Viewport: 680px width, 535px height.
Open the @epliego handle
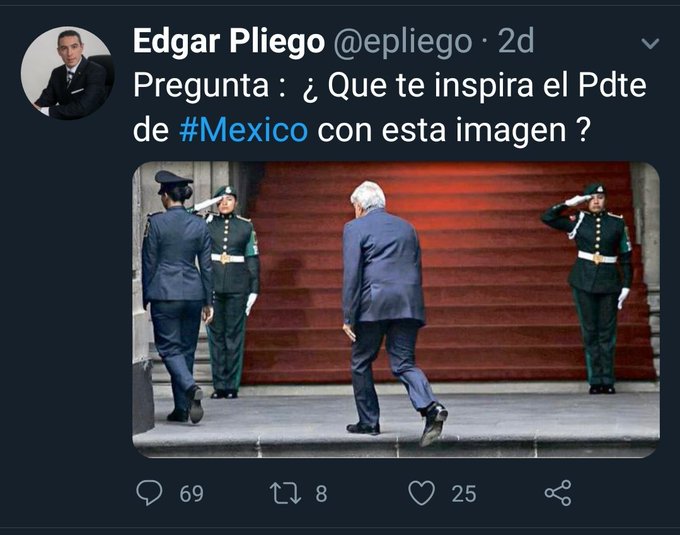coord(402,42)
